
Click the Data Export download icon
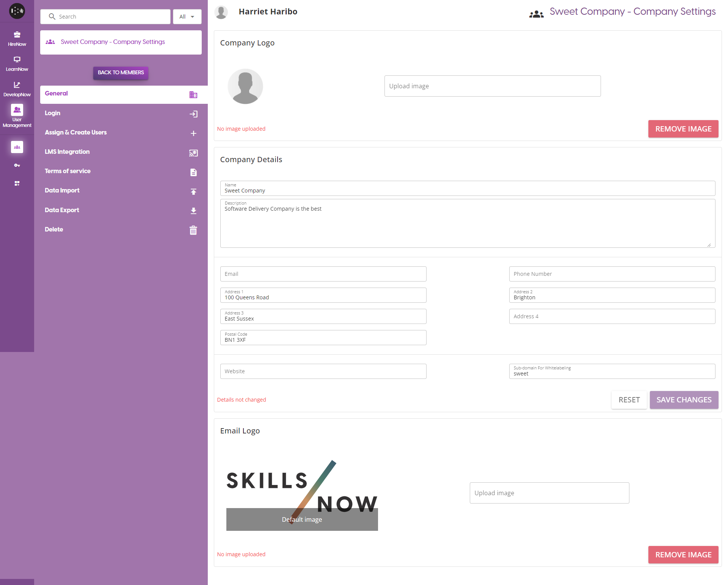(193, 211)
